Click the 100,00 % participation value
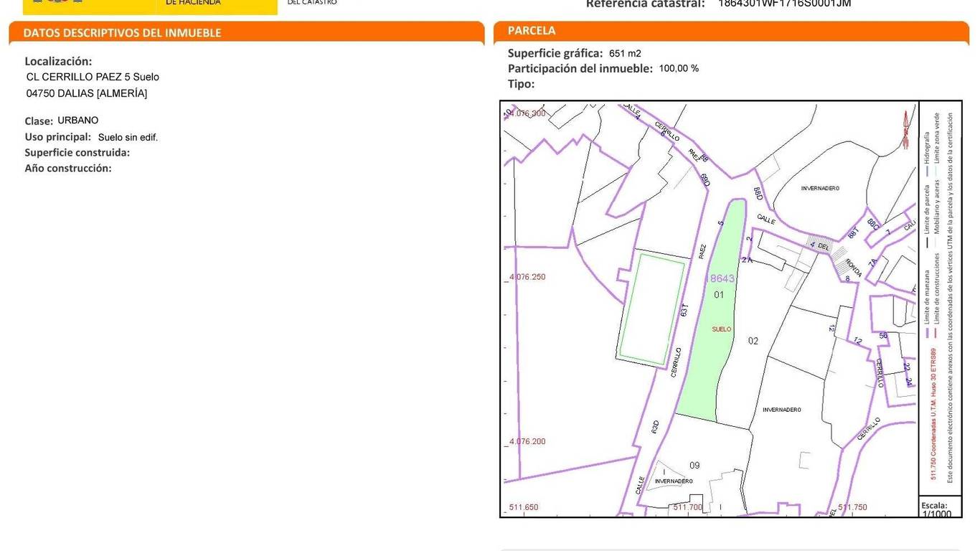Screen dimensions: 980x551 tap(679, 69)
